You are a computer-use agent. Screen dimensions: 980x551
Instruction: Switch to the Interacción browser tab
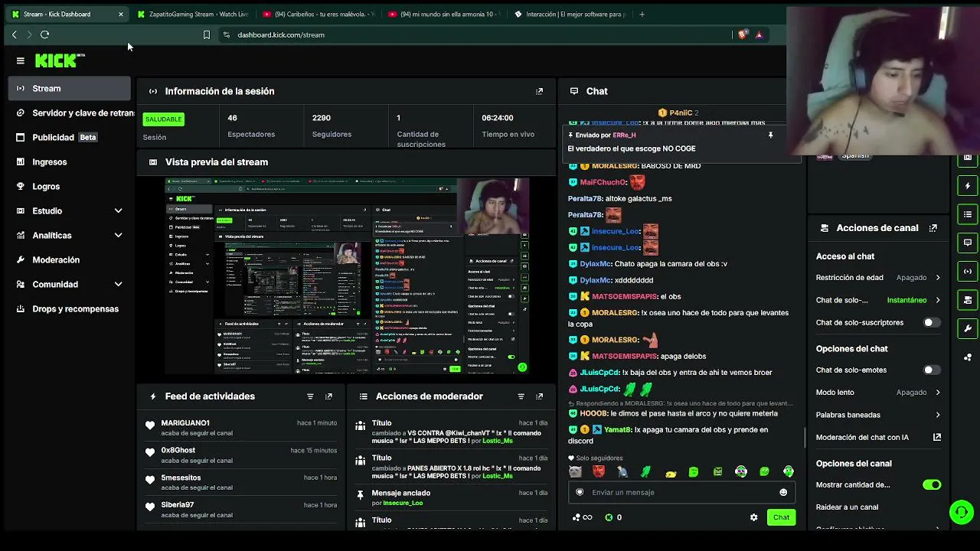(x=569, y=14)
